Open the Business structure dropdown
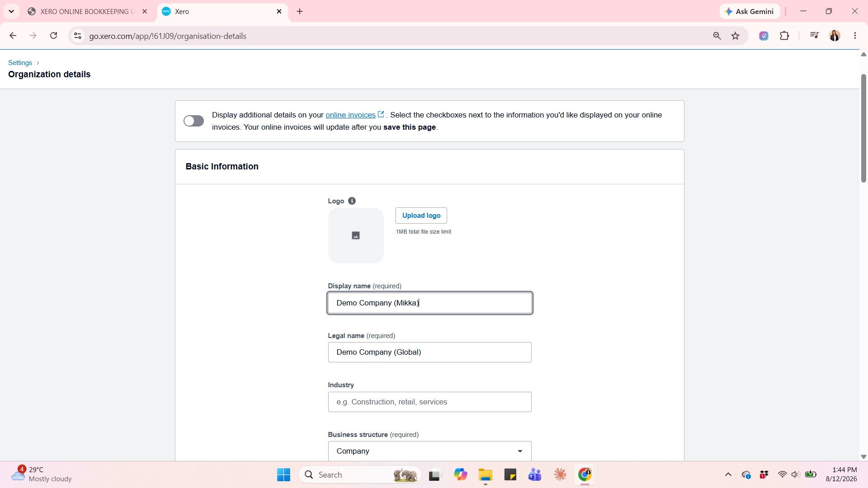The height and width of the screenshot is (488, 868). pos(429,451)
